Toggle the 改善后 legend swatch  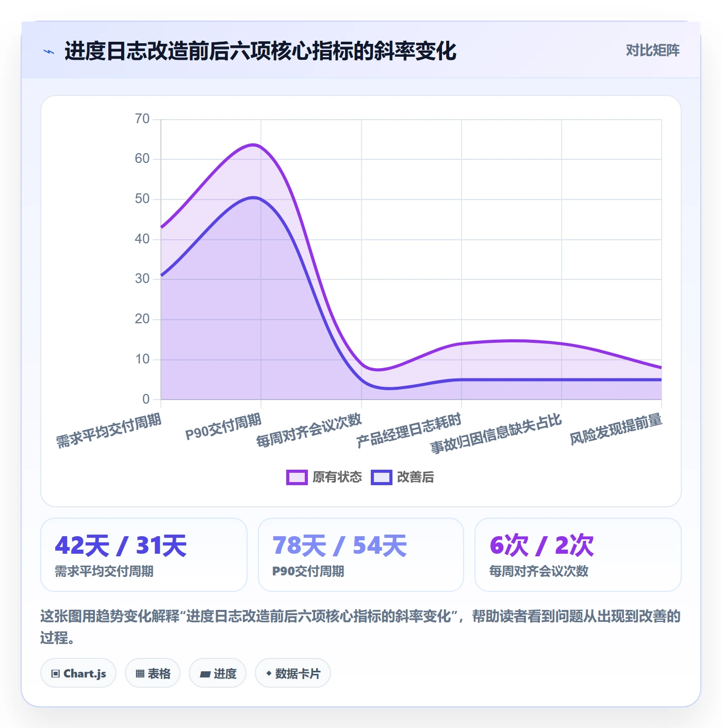(x=381, y=477)
